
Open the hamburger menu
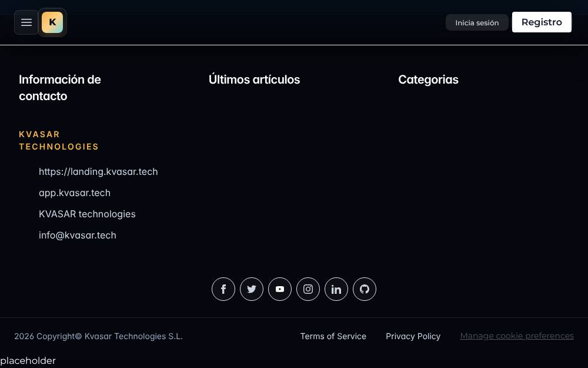pyautogui.click(x=26, y=22)
